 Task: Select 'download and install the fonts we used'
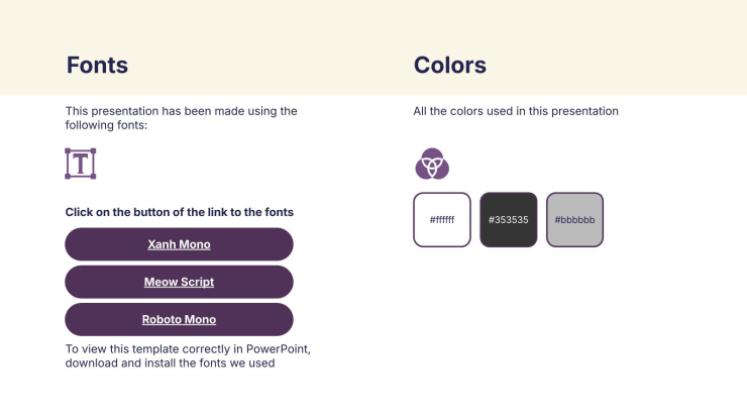pyautogui.click(x=170, y=363)
